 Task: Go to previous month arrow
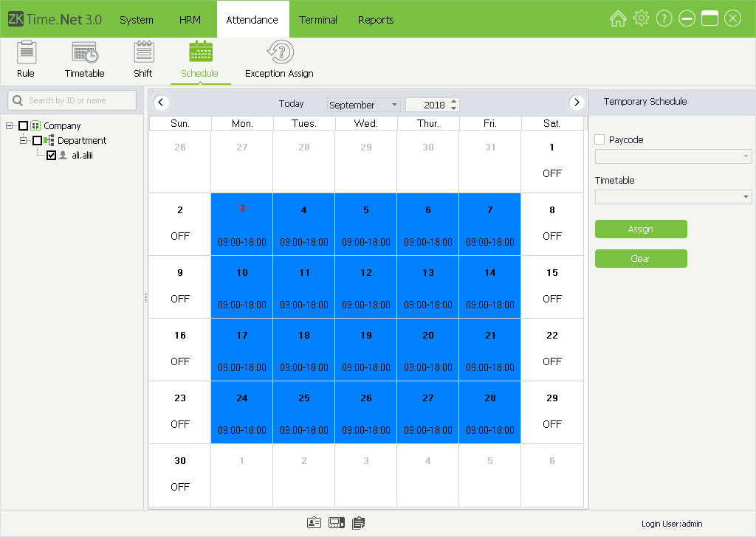tap(162, 103)
